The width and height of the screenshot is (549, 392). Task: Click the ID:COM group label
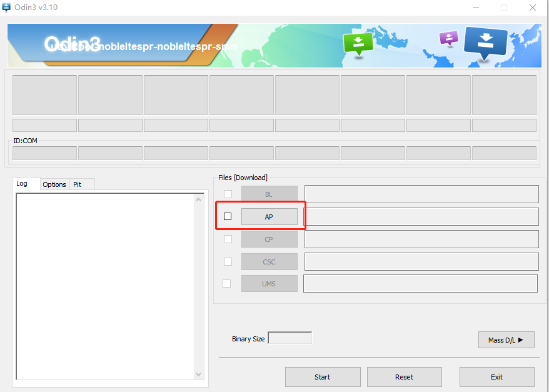[25, 141]
